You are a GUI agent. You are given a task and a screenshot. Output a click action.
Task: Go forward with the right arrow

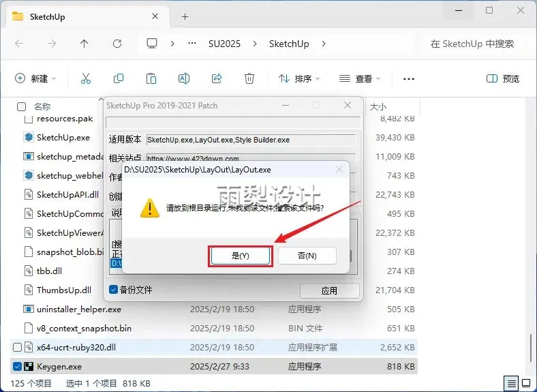(x=52, y=44)
